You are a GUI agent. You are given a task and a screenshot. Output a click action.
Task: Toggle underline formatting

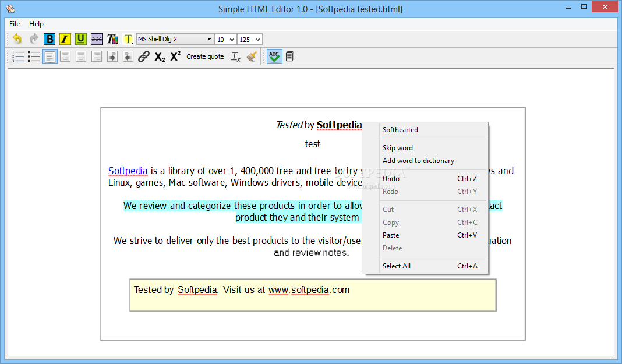point(80,39)
